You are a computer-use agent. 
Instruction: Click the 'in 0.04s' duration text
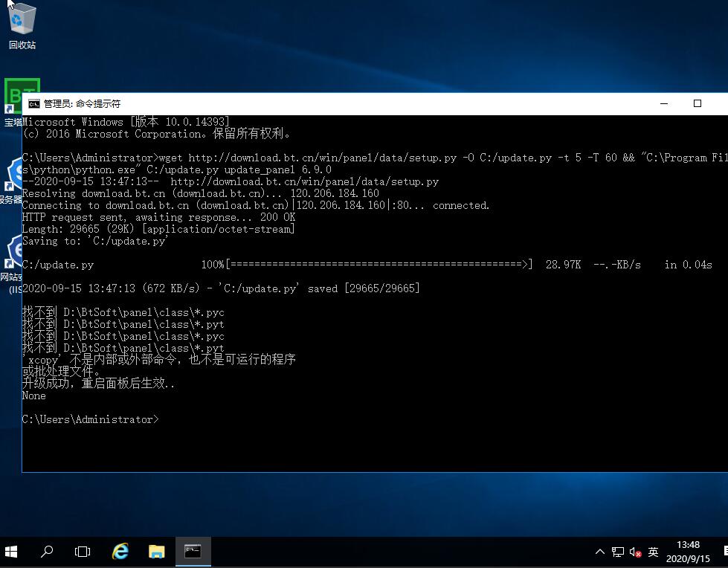(688, 265)
